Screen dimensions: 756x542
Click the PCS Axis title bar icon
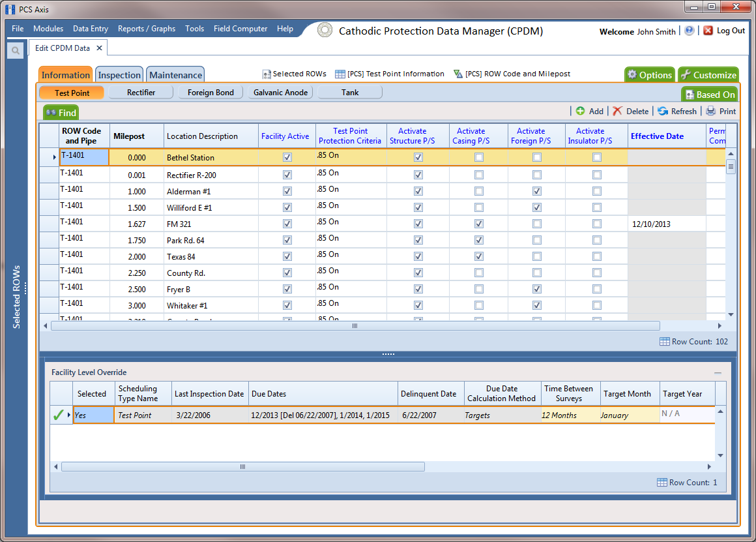(x=10, y=9)
